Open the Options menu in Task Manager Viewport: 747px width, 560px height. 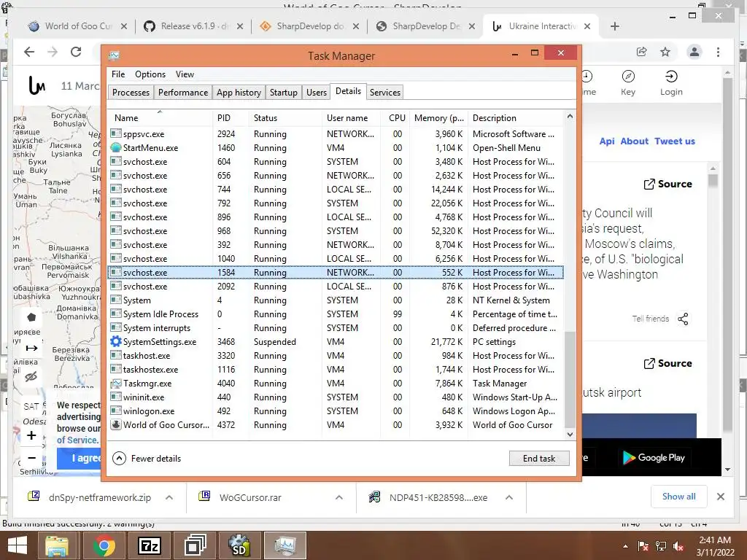tap(150, 74)
